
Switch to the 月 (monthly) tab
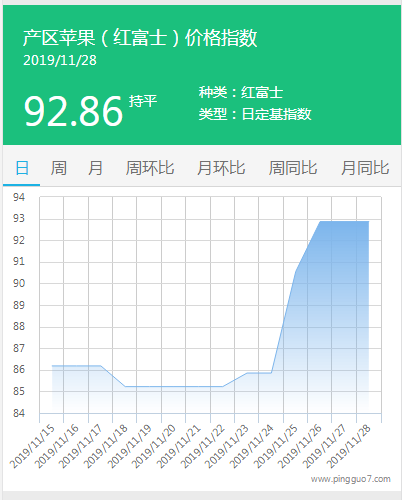[x=95, y=168]
